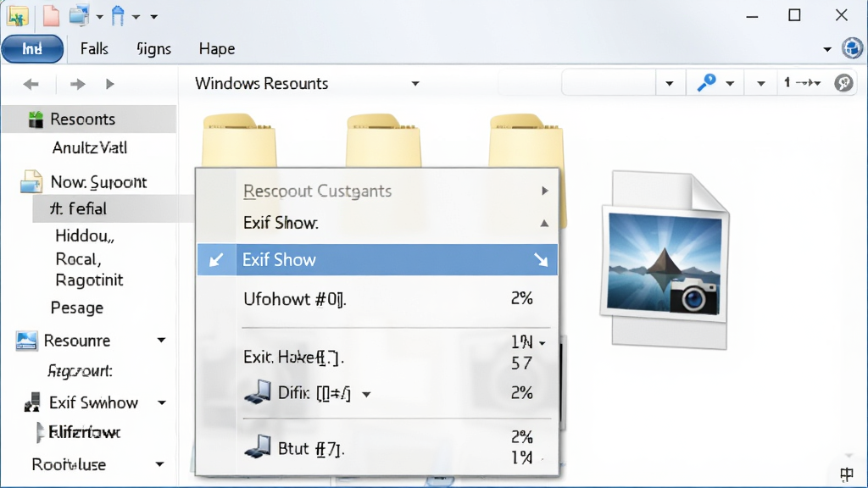
Task: Open the dropdown arrow beside the computer icon
Action: [x=100, y=17]
